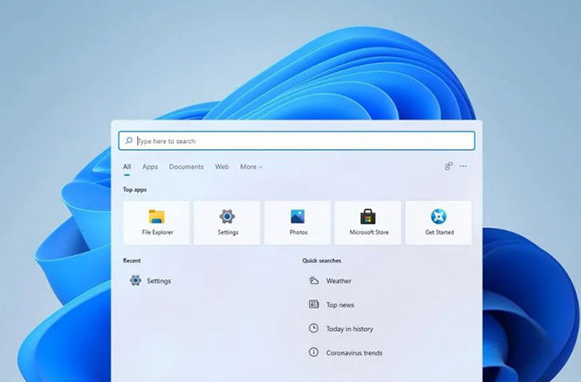Expand the More filter dropdown

point(251,167)
